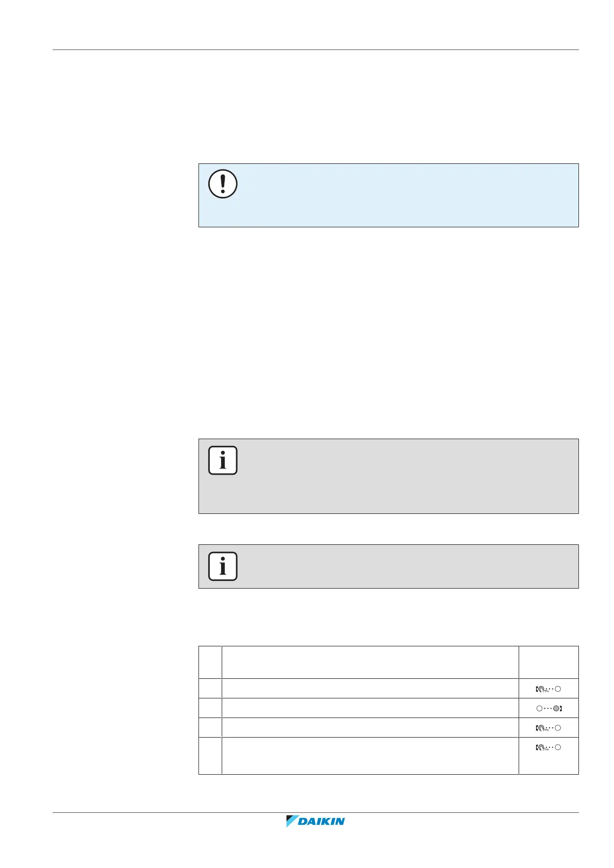
Task: Select the light blue notice box
Action: click(x=389, y=195)
